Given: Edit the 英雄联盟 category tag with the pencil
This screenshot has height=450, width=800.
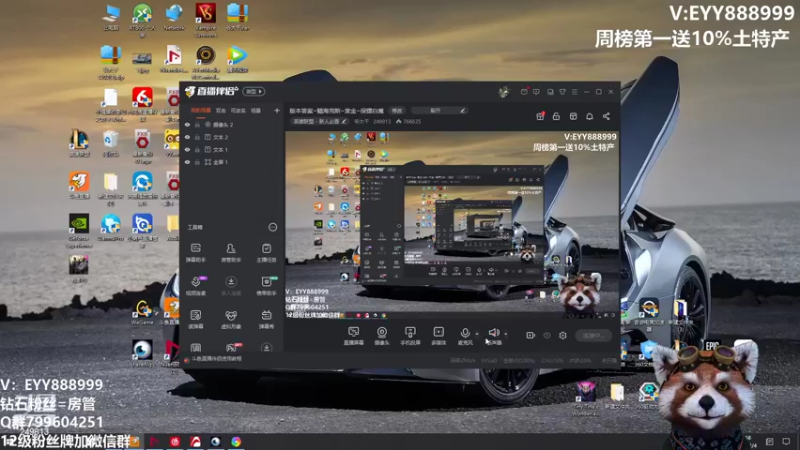Looking at the screenshot, I should tap(344, 121).
